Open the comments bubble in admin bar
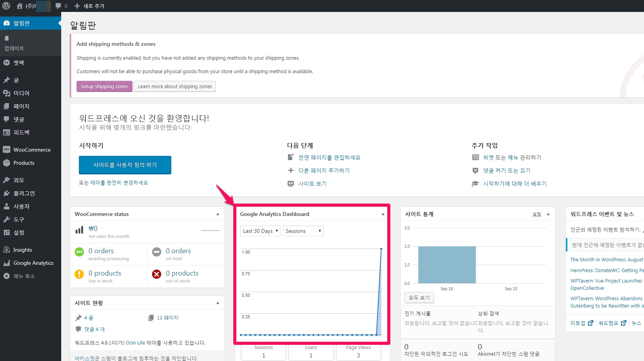 pos(58,6)
